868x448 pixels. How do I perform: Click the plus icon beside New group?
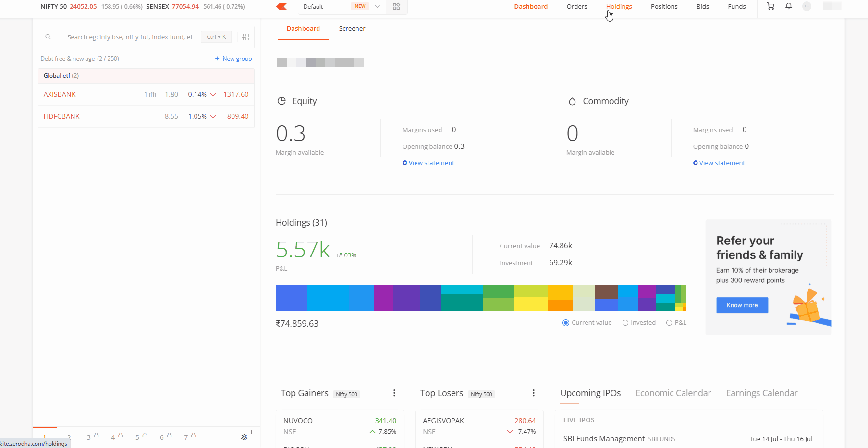[x=217, y=58]
